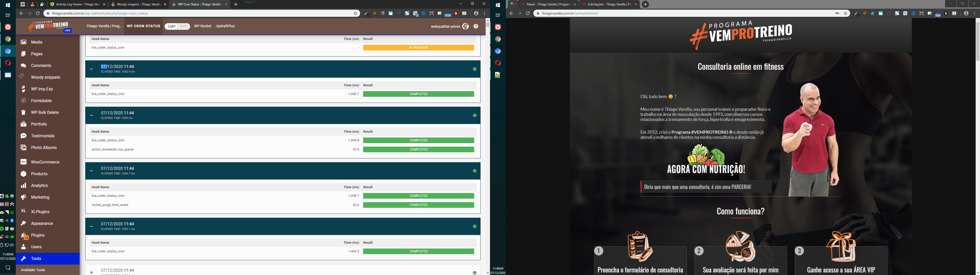Open the WooCommerce menu icon
Viewport: 980px width, 275px height.
point(23,162)
